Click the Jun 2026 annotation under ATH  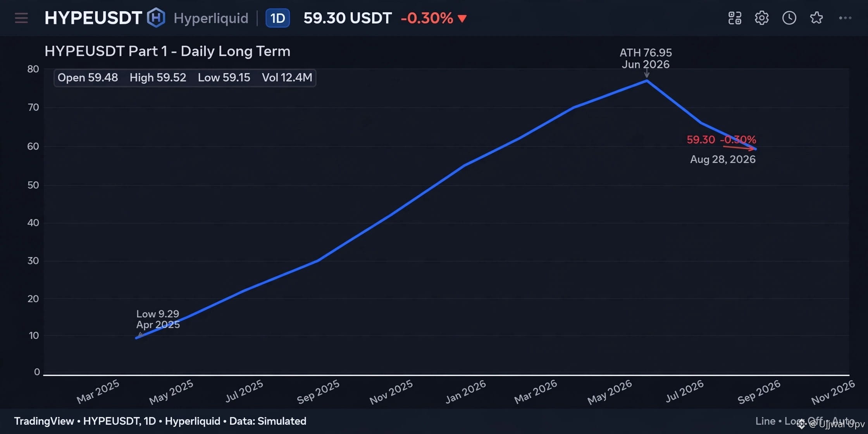[646, 64]
